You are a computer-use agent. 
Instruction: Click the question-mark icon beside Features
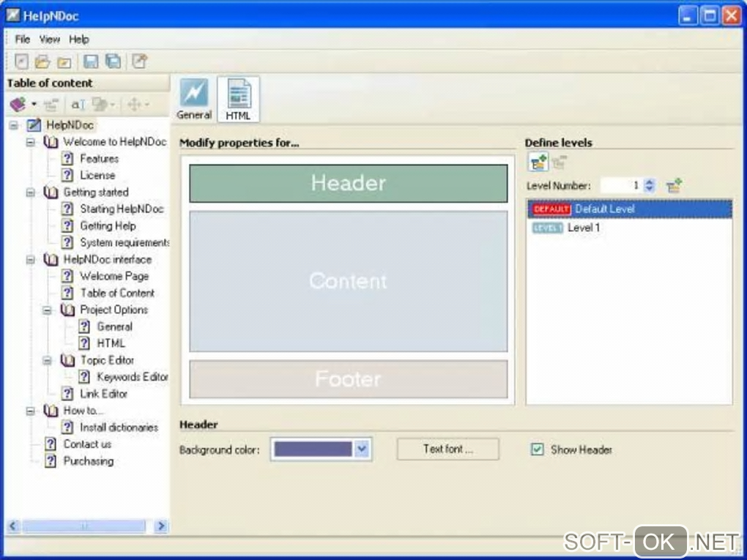(x=67, y=159)
